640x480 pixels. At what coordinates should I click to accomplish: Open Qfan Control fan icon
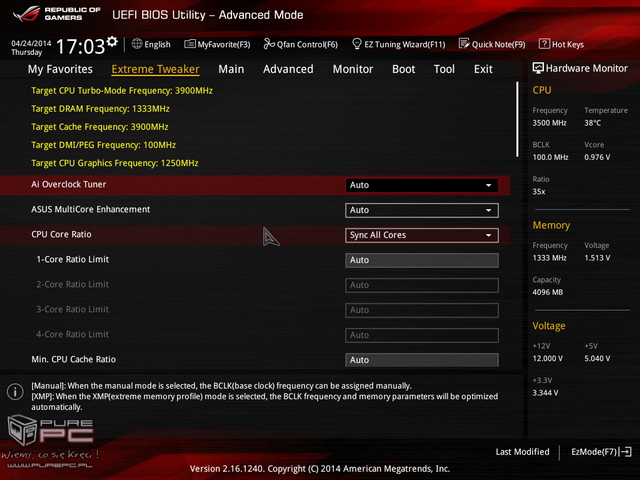269,44
